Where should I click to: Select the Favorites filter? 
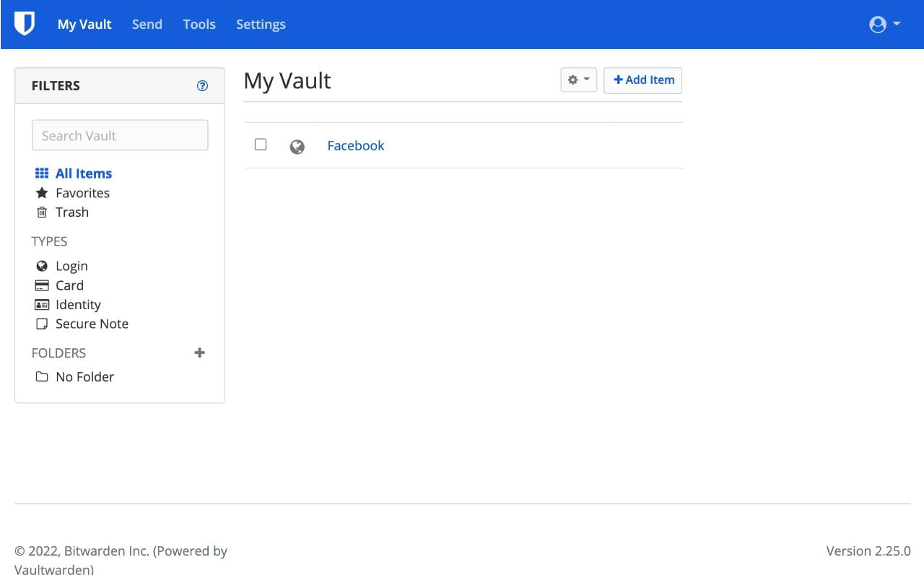[82, 193]
